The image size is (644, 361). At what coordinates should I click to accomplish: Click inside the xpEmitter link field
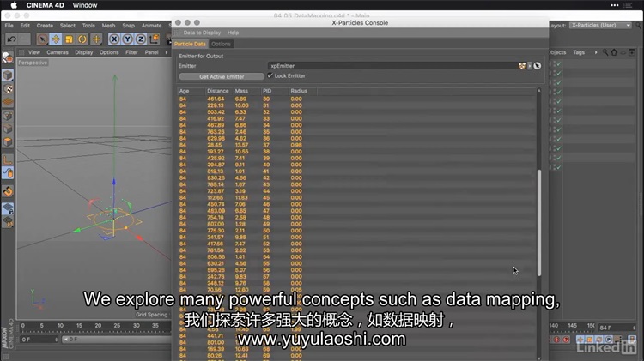point(392,66)
